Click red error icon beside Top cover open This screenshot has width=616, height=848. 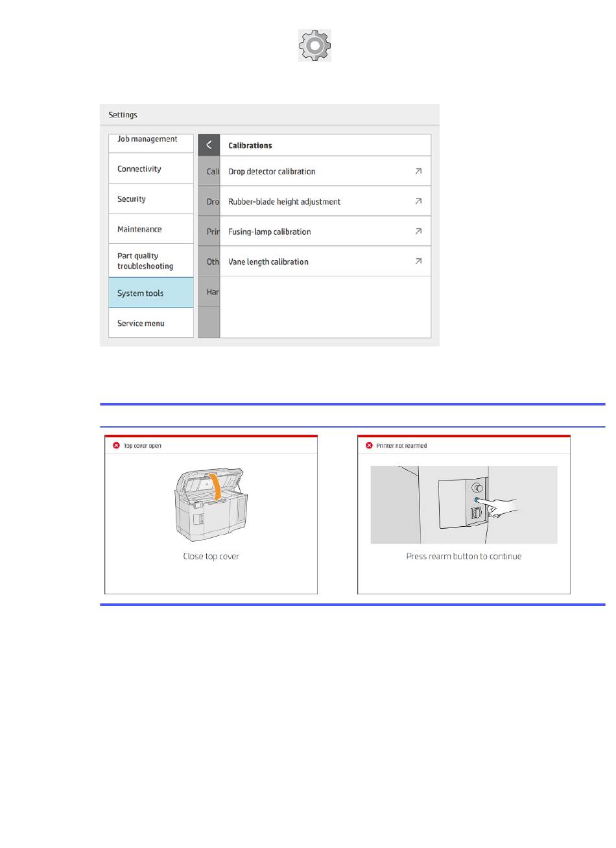tap(116, 446)
